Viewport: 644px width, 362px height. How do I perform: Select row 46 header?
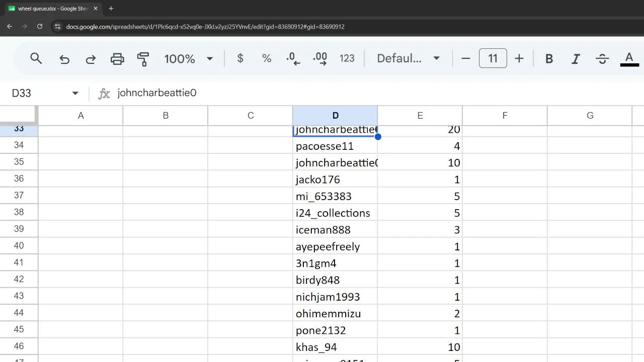[19, 346]
